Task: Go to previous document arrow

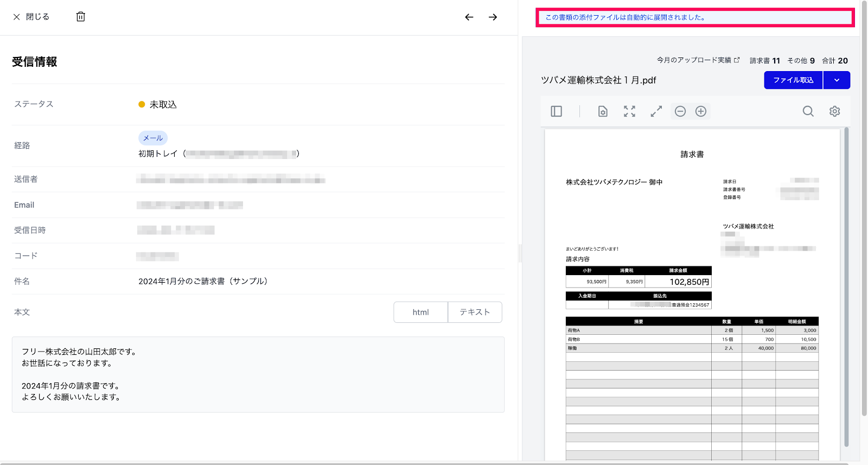Action: pos(469,17)
